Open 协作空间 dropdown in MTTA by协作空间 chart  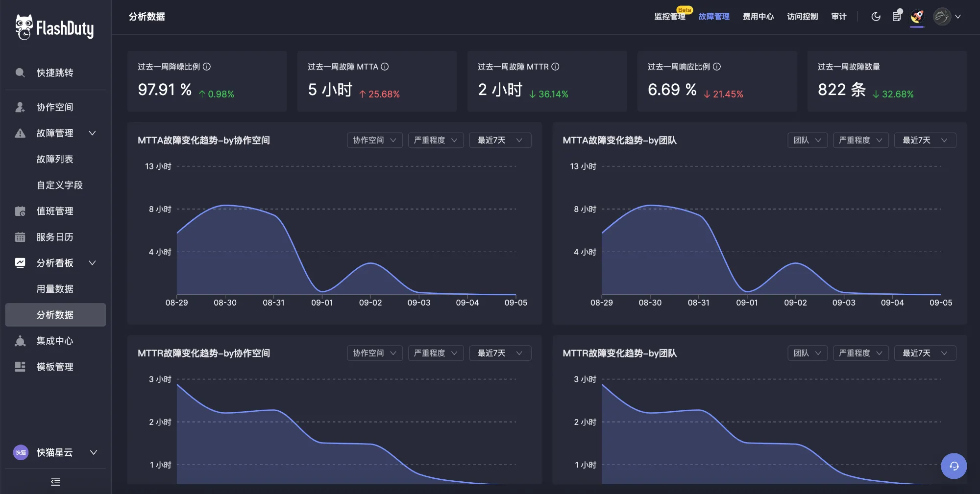point(375,140)
